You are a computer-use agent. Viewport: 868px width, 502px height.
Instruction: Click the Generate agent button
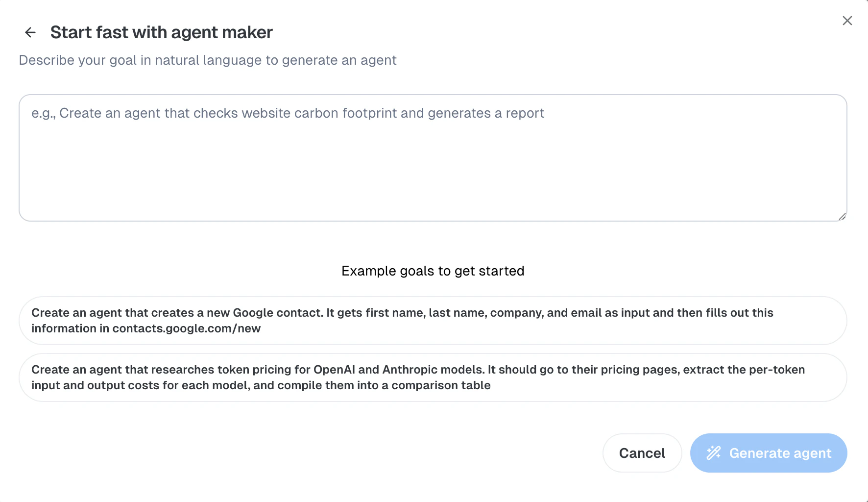coord(768,453)
